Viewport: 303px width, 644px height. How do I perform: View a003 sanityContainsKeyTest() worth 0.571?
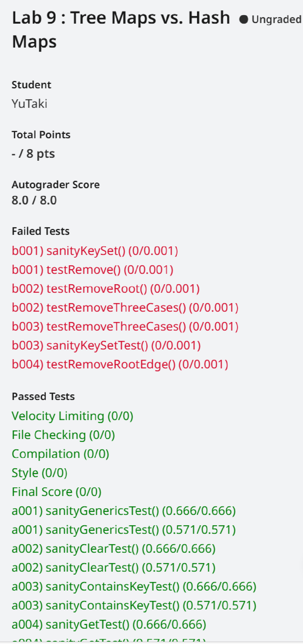point(134,605)
